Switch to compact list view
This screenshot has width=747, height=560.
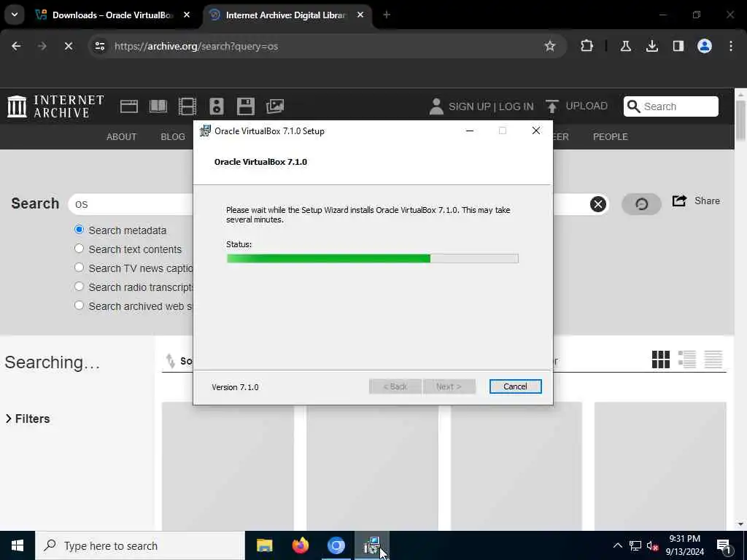point(713,359)
